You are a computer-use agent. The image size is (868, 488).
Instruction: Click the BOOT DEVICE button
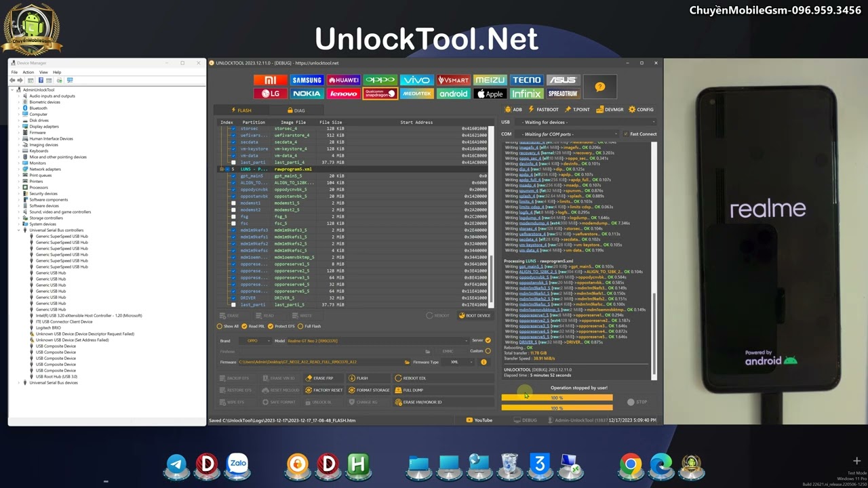(475, 315)
